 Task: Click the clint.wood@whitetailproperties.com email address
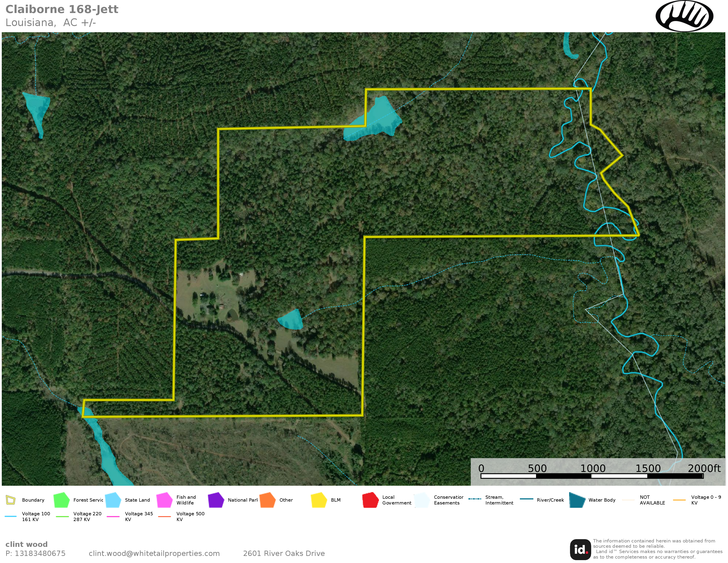click(x=154, y=553)
